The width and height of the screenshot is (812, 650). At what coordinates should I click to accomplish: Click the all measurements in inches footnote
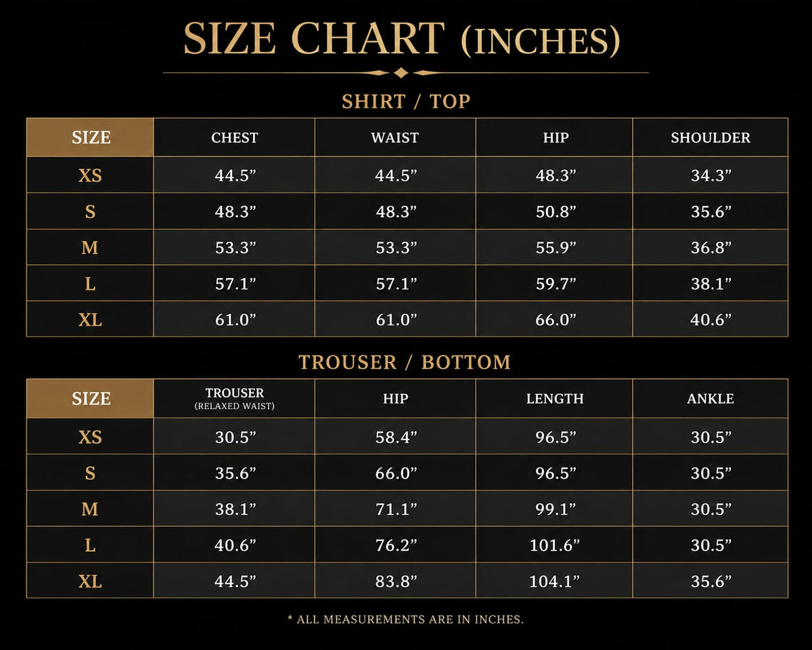coord(406,620)
